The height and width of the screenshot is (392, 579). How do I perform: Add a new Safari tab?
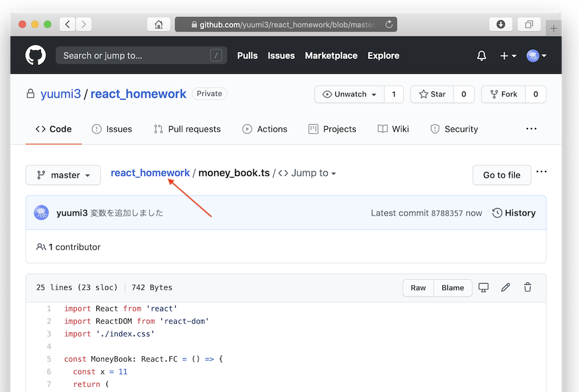tap(554, 28)
